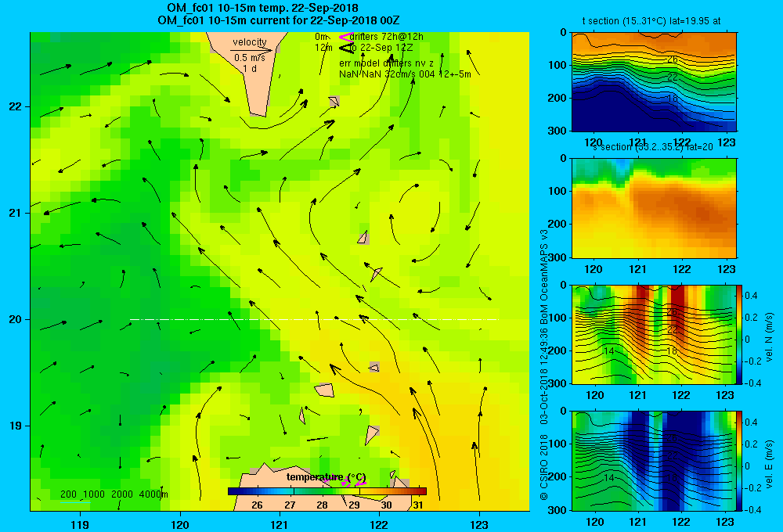Click the velocity scale arrow in the legend
The height and width of the screenshot is (532, 783).
click(251, 50)
